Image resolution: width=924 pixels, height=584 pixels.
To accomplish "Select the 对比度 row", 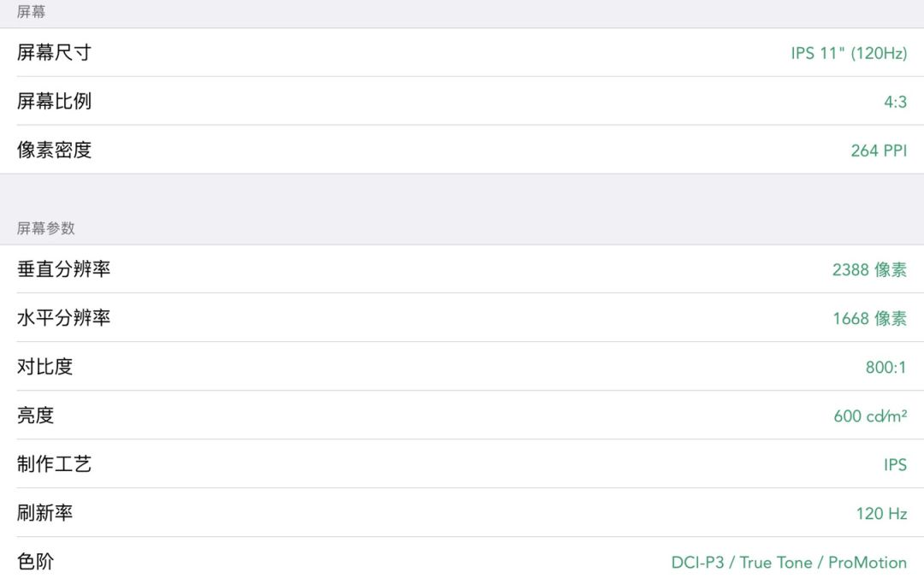I will [462, 366].
